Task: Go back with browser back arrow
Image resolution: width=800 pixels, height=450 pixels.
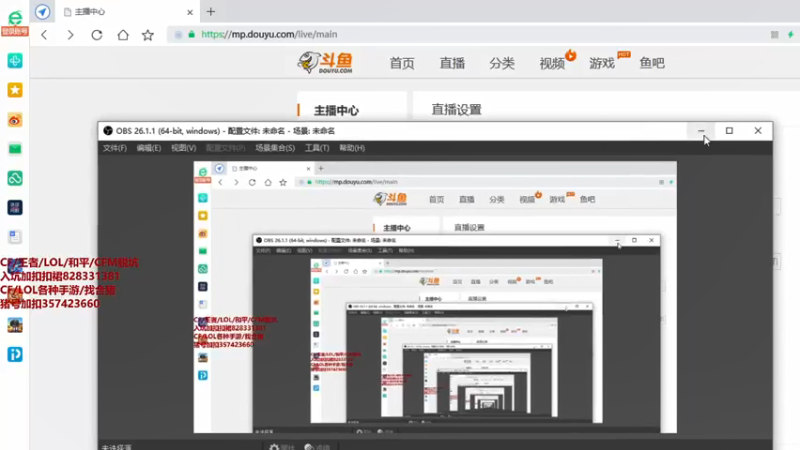Action: coord(44,35)
